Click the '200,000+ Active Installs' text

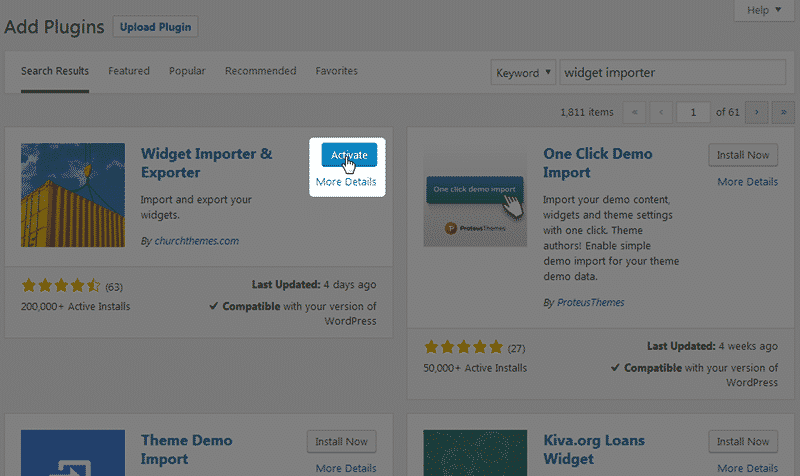pyautogui.click(x=76, y=307)
